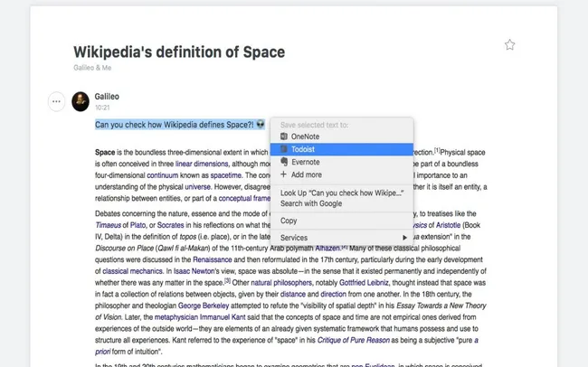Click the sender name Galileo
This screenshot has width=588, height=367.
tap(107, 96)
